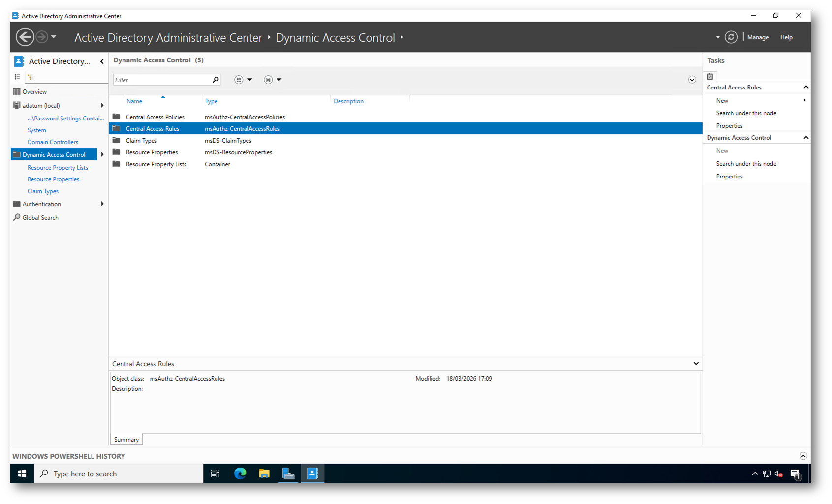
Task: Collapse the Central Access Rules tasks section
Action: [805, 88]
